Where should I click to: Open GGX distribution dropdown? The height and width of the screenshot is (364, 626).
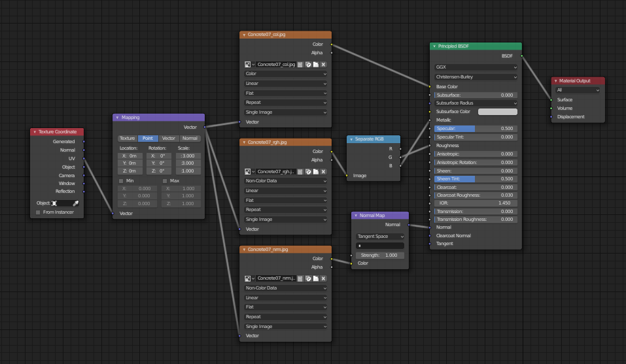pos(476,67)
